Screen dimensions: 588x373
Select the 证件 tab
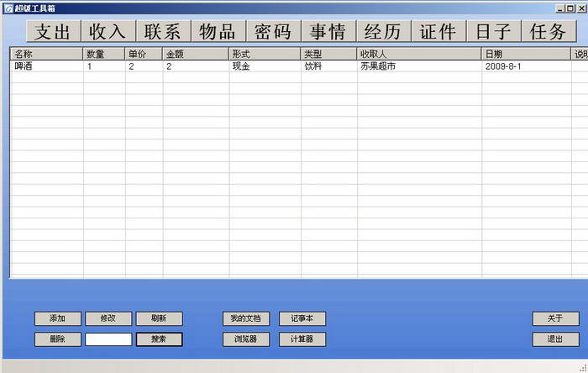[x=438, y=31]
